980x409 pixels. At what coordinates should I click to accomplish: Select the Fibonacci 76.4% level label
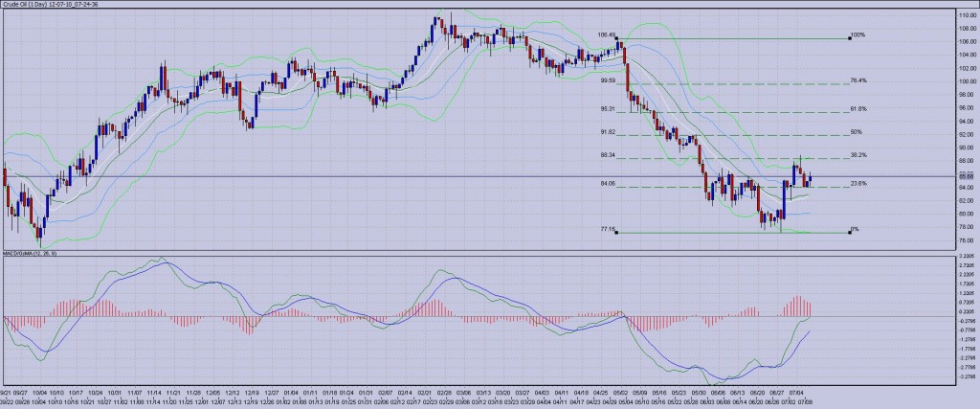(x=857, y=81)
